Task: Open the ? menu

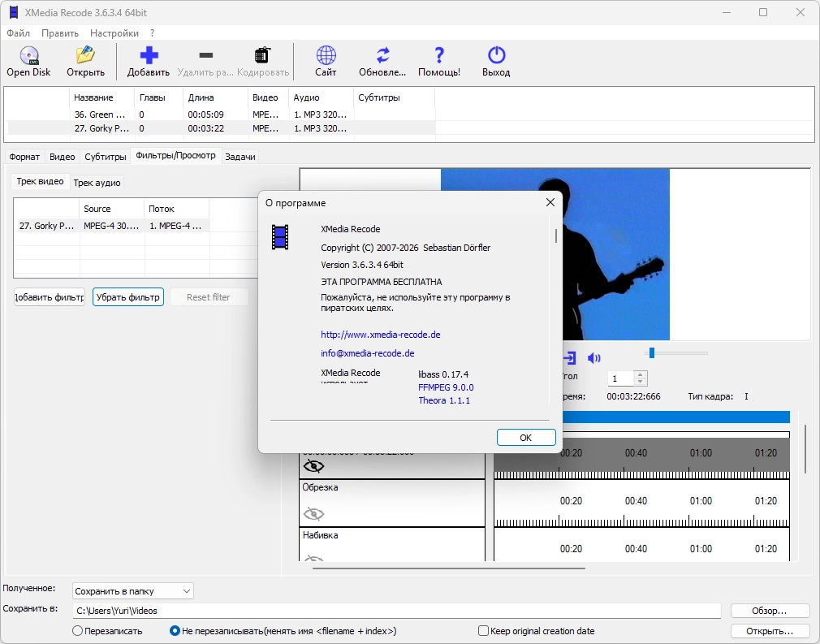Action: pos(152,33)
